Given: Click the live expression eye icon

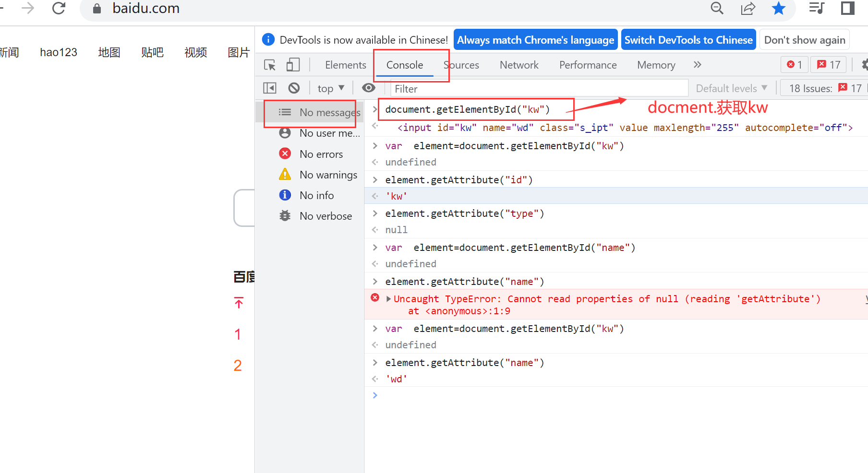Looking at the screenshot, I should click(x=369, y=88).
